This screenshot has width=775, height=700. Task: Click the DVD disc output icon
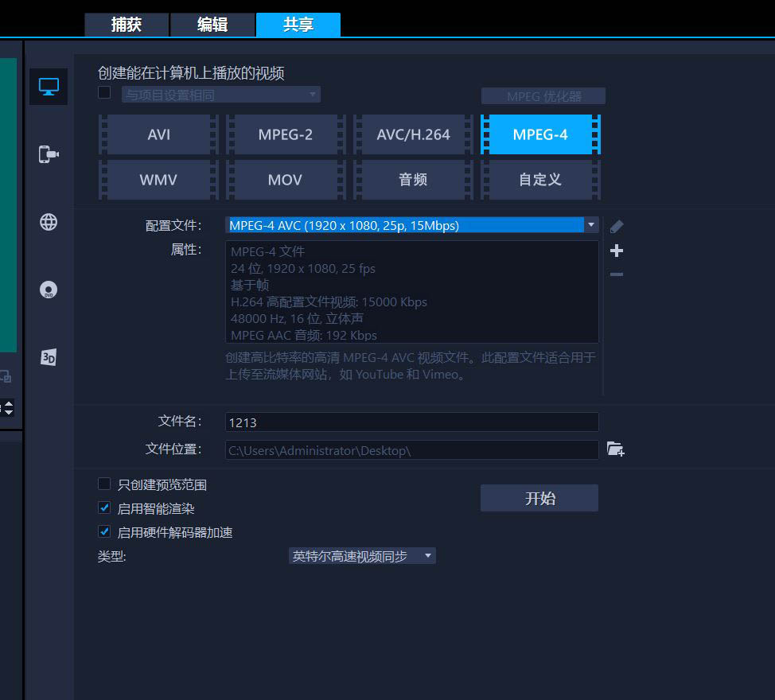click(x=48, y=289)
